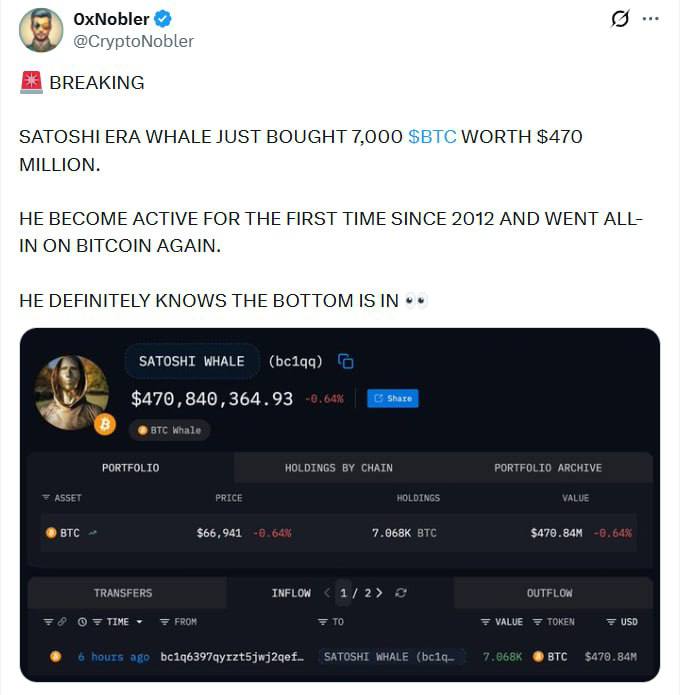Copy the Satoshi Whale wallet address
Image resolution: width=680 pixels, height=695 pixels.
click(x=346, y=362)
